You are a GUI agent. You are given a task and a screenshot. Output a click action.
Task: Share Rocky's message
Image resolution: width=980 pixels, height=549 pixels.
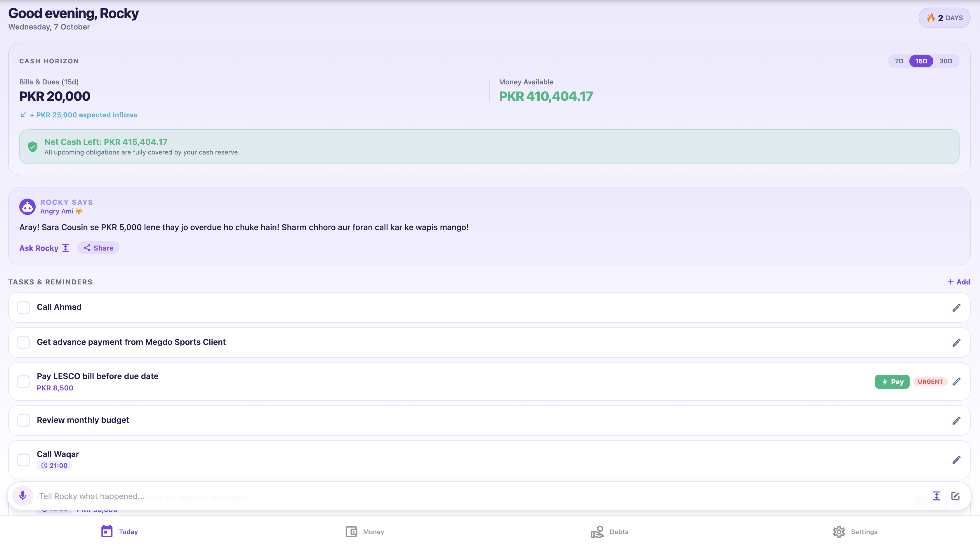click(x=98, y=248)
